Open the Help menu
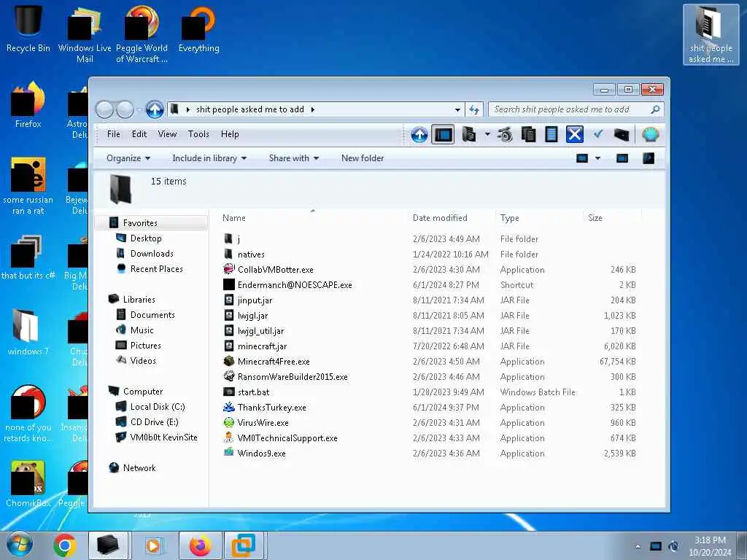747x560 pixels. pos(230,134)
